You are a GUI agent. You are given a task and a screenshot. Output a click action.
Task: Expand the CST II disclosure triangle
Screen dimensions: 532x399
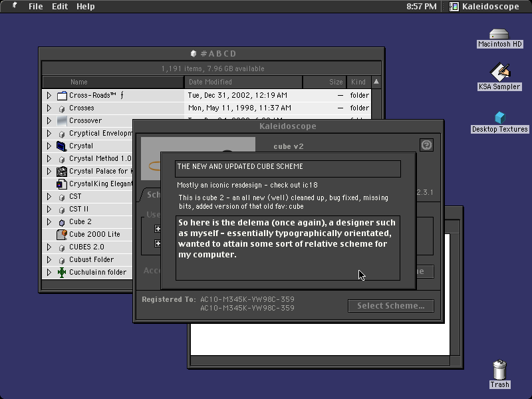point(49,209)
